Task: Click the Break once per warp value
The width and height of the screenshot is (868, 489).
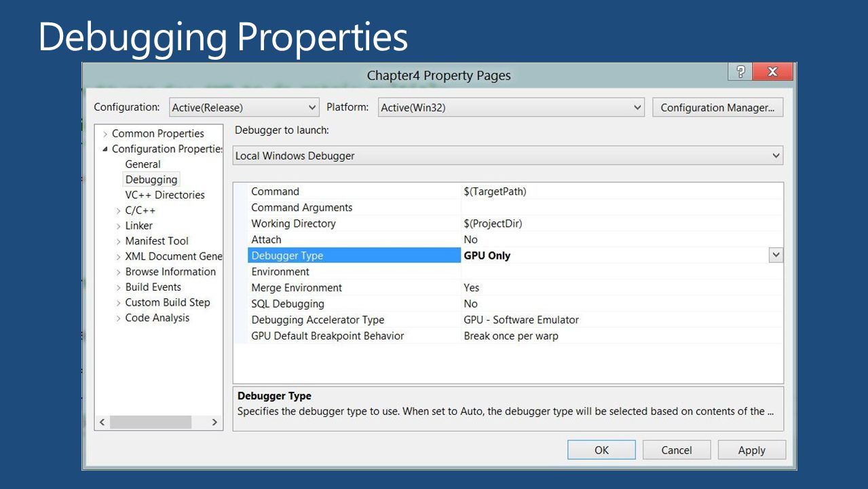Action: (511, 336)
